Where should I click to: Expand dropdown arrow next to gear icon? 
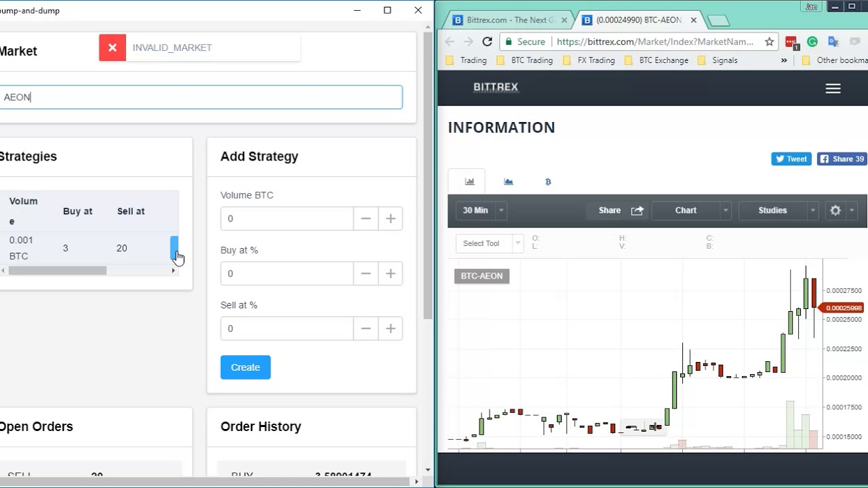852,211
